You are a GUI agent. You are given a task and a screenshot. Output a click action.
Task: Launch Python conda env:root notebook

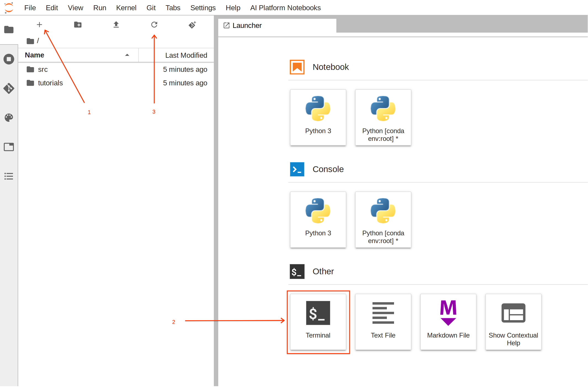[383, 117]
